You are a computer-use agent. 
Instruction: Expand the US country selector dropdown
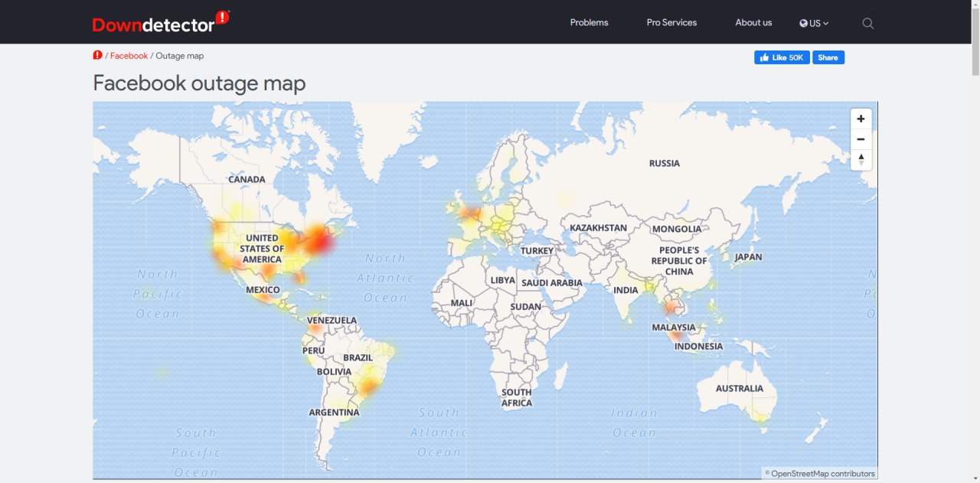814,23
